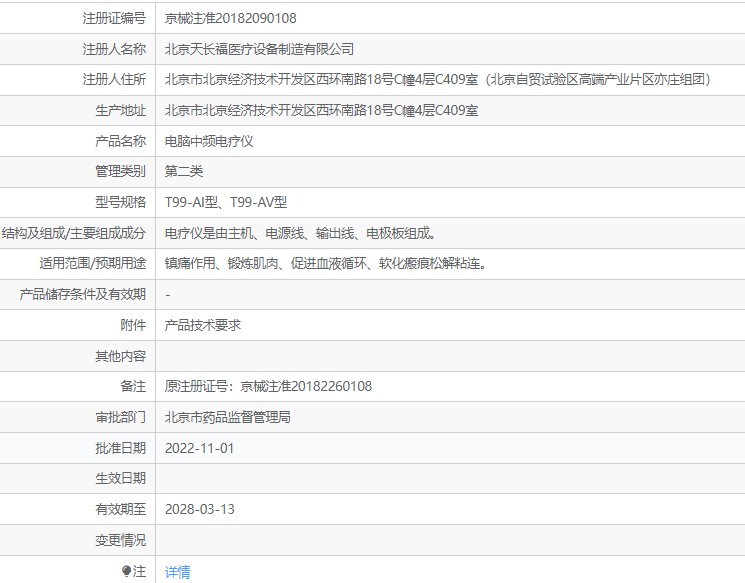The height and width of the screenshot is (583, 745).
Task: Select original number 京械注准20182260108 in 备注
Action: click(x=306, y=386)
